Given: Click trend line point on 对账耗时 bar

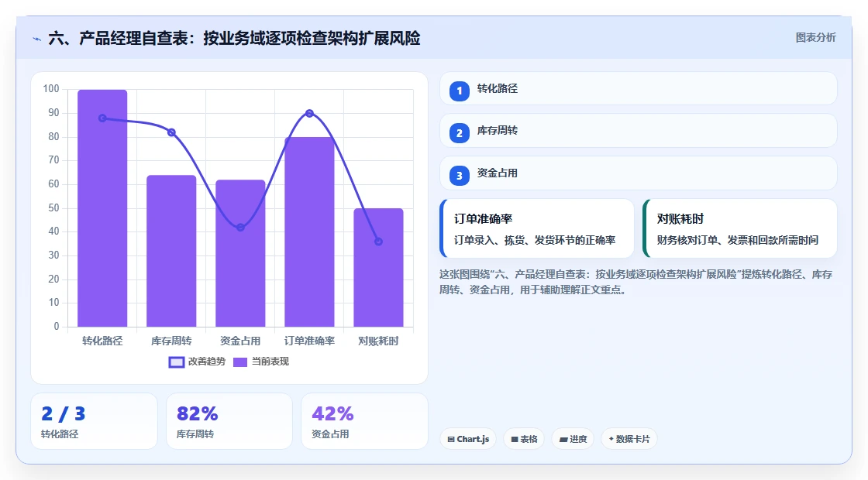Looking at the screenshot, I should [x=379, y=242].
